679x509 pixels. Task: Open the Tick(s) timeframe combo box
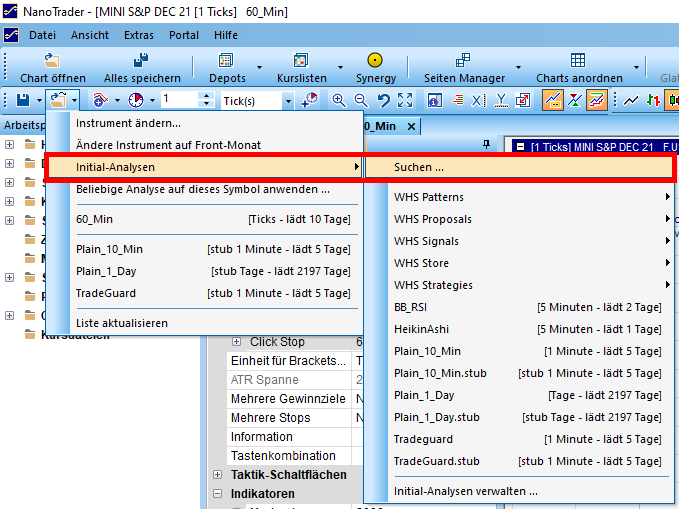[288, 100]
